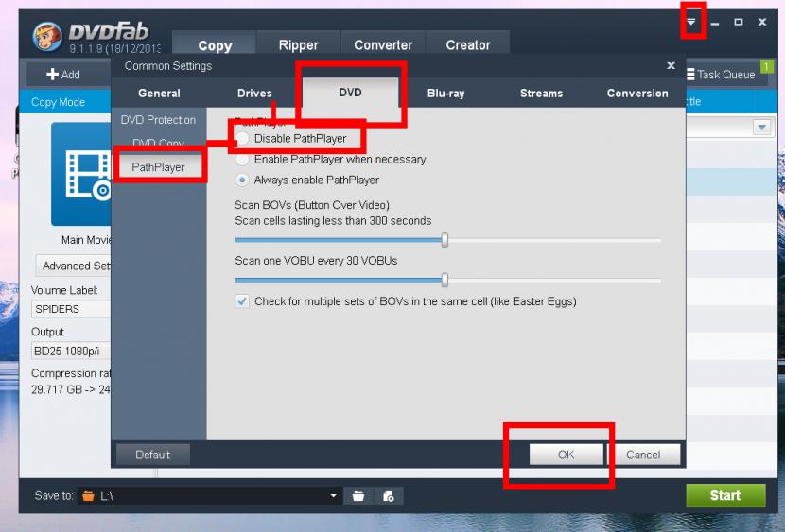This screenshot has height=532, width=785.
Task: Switch to the Copy module tab
Action: (x=215, y=45)
